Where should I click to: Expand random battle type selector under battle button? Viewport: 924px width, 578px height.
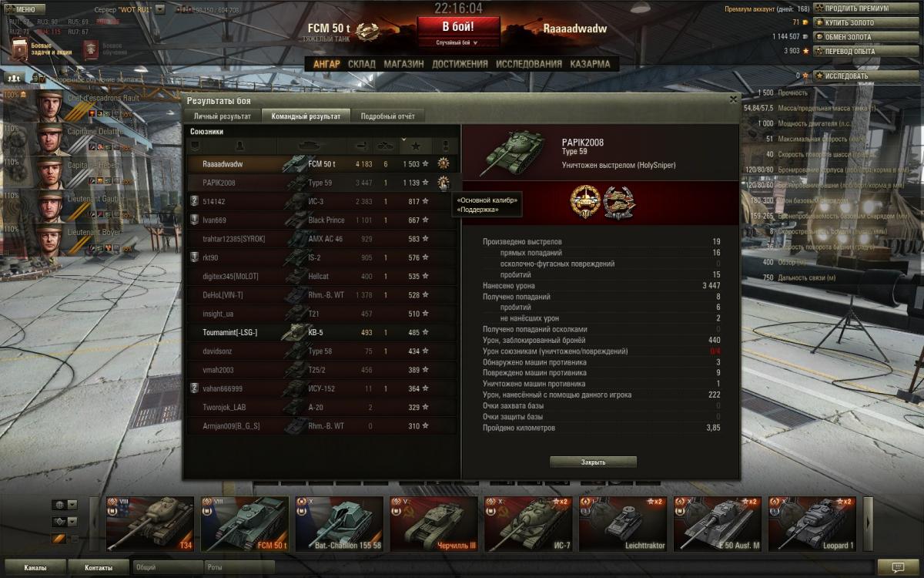click(x=457, y=43)
